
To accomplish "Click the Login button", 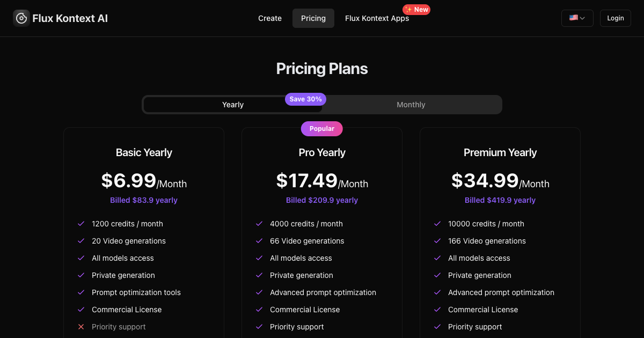I will (616, 18).
